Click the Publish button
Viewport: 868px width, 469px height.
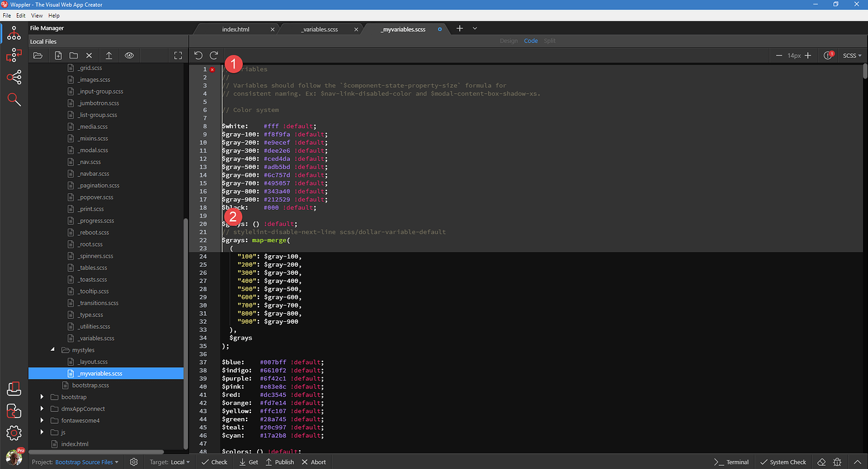point(280,461)
